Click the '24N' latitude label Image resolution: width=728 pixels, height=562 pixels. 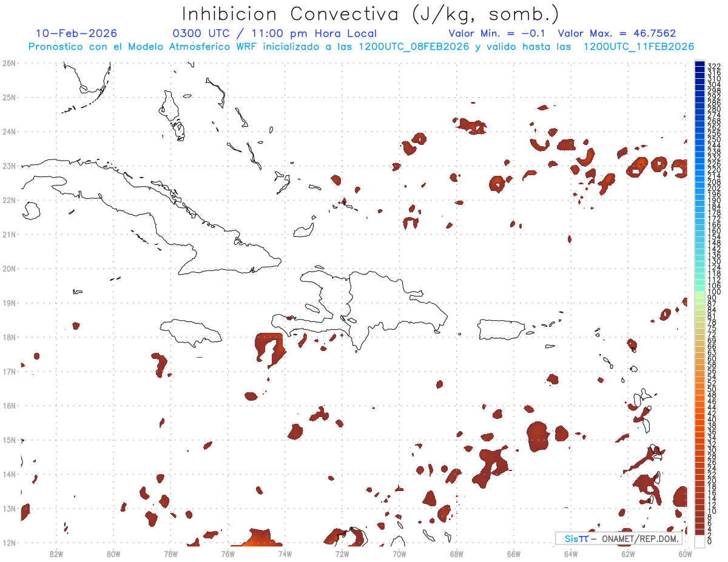(x=8, y=132)
